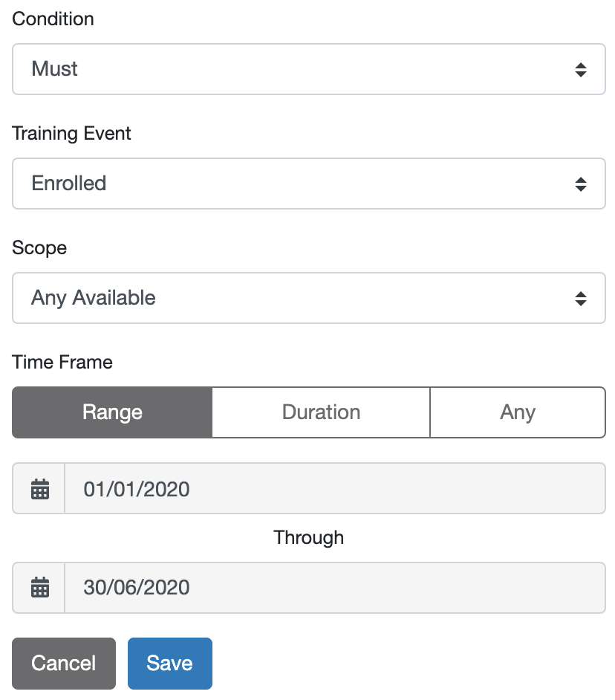Viewport: 615px width, 700px height.
Task: Click the Cancel button
Action: click(63, 663)
